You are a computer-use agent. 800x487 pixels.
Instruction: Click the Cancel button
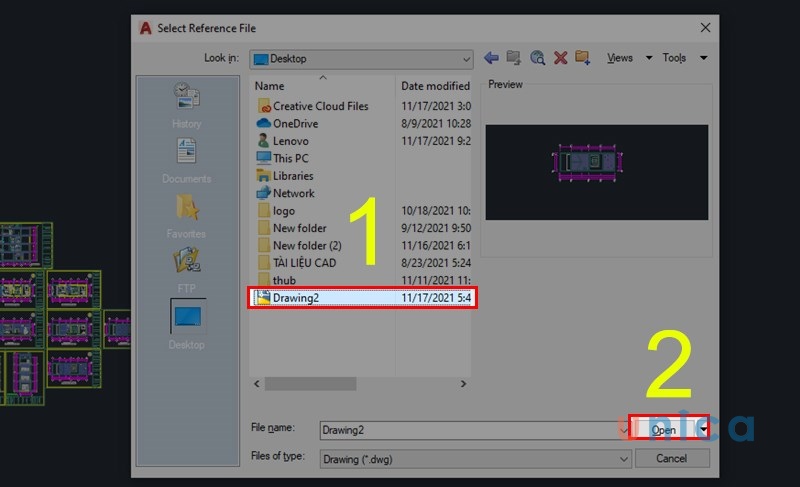tap(671, 458)
